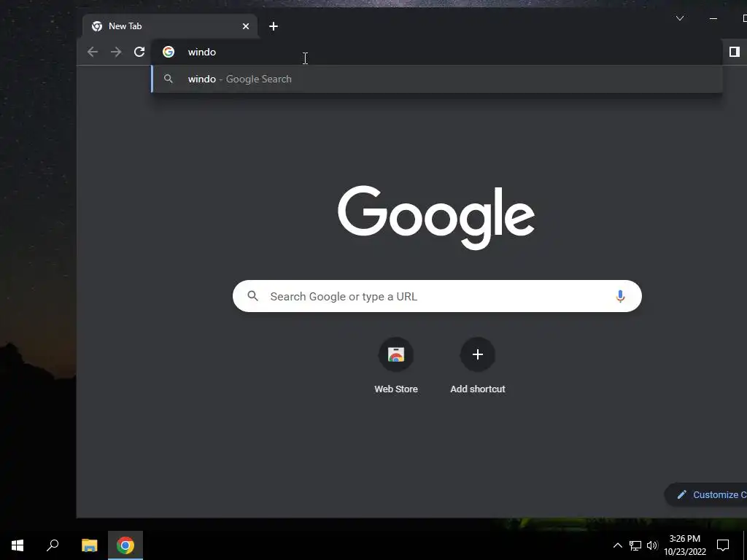Open the Web Store shortcut
Image resolution: width=747 pixels, height=560 pixels.
click(x=396, y=366)
